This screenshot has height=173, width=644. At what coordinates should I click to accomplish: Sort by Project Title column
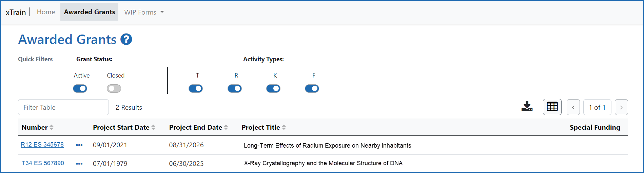264,127
